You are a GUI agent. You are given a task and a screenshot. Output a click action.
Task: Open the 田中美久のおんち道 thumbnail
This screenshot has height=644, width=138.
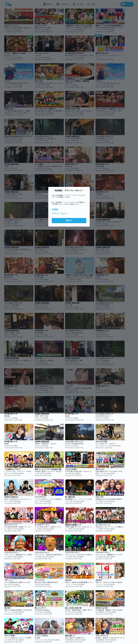pos(80,99)
